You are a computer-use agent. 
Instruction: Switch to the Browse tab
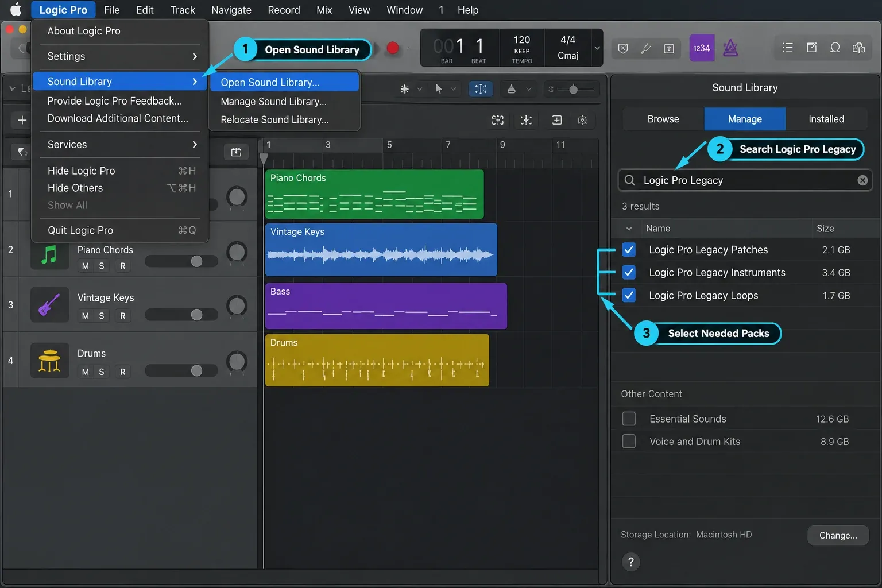click(663, 119)
